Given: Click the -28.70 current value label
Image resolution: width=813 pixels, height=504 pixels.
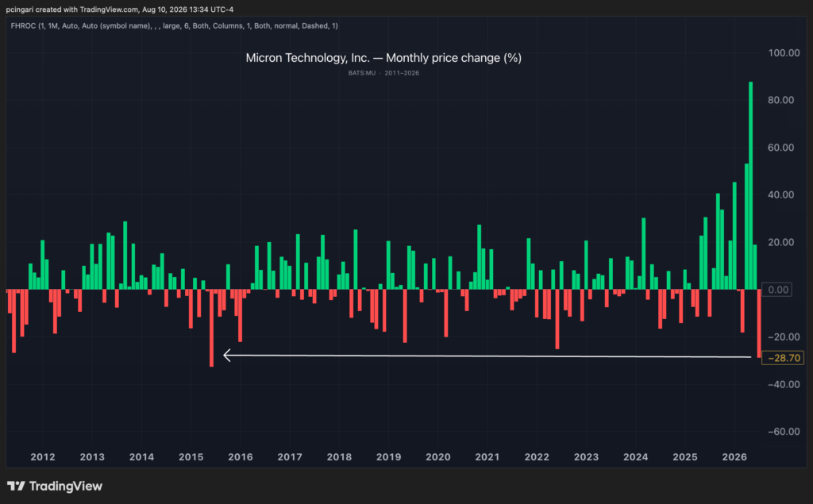Looking at the screenshot, I should (x=782, y=358).
